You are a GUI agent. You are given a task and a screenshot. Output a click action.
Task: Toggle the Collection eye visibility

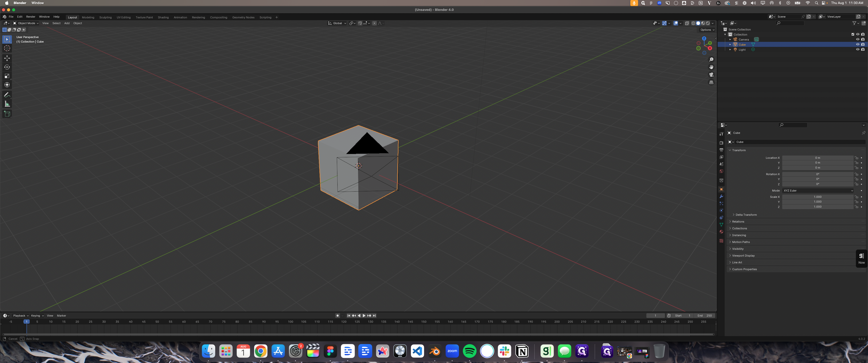(x=858, y=34)
